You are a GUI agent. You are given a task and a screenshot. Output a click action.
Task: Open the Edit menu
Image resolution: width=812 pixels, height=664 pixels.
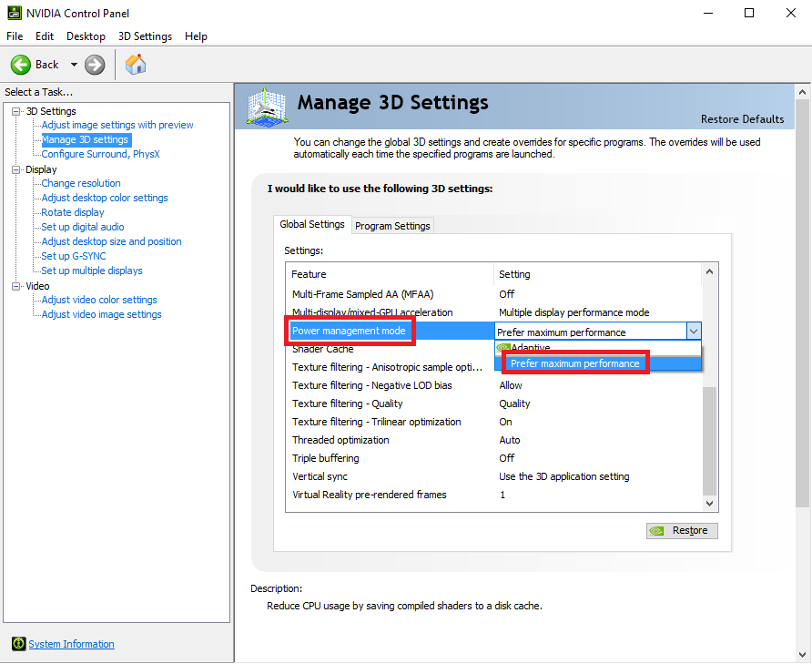[45, 36]
